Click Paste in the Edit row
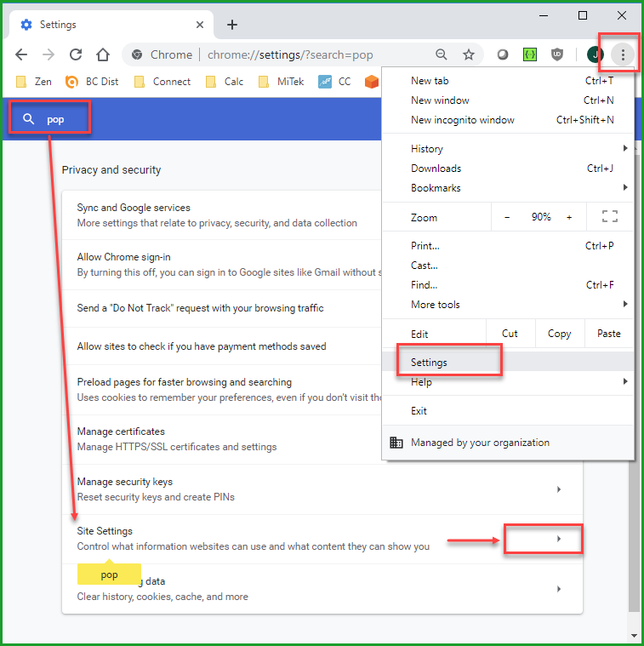Viewport: 644px width, 646px height. click(608, 334)
